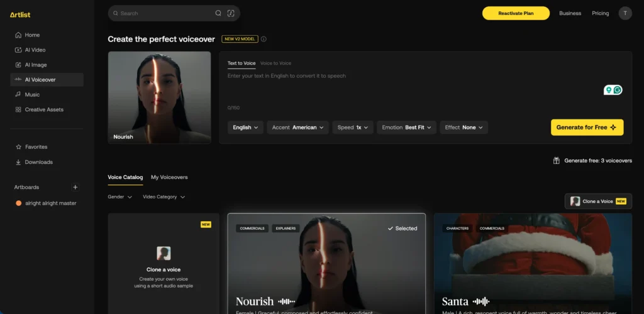This screenshot has width=644, height=314.
Task: Click the AI Image icon
Action: point(18,65)
